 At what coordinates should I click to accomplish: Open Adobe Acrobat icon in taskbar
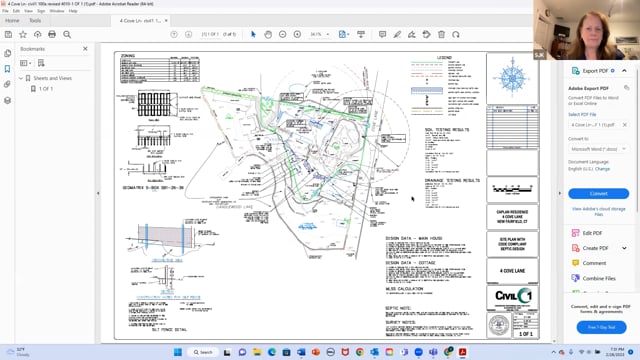click(462, 352)
